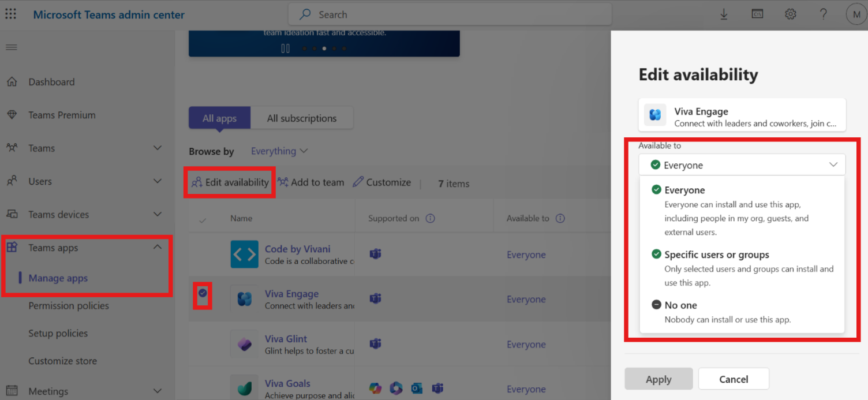Open Permission policies in sidebar
The width and height of the screenshot is (868, 400).
coord(69,306)
